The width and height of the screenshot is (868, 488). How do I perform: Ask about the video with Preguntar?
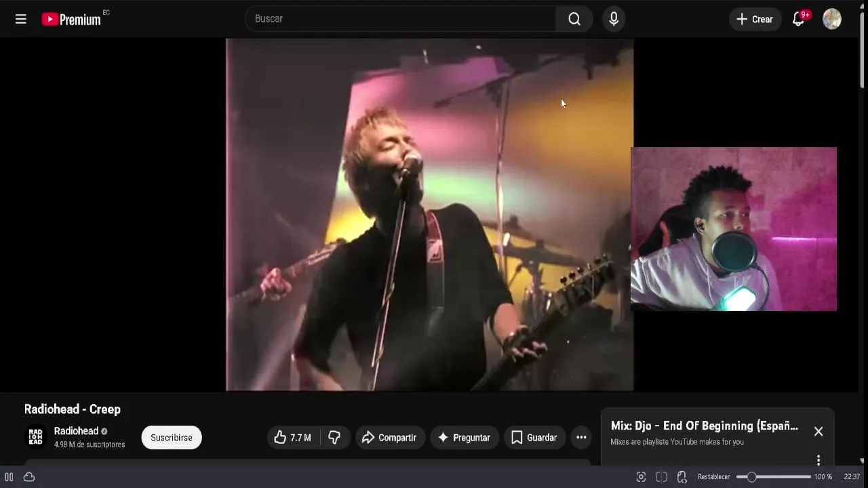[x=465, y=438]
